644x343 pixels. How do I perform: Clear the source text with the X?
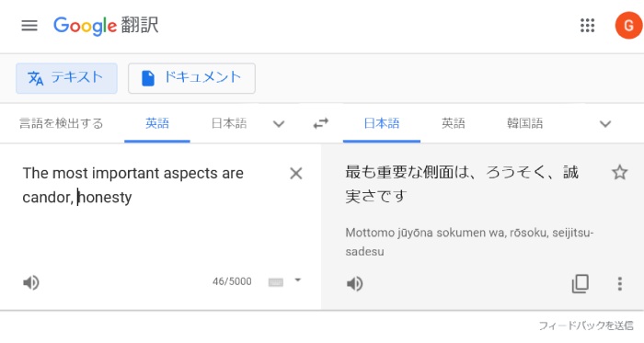click(x=295, y=174)
